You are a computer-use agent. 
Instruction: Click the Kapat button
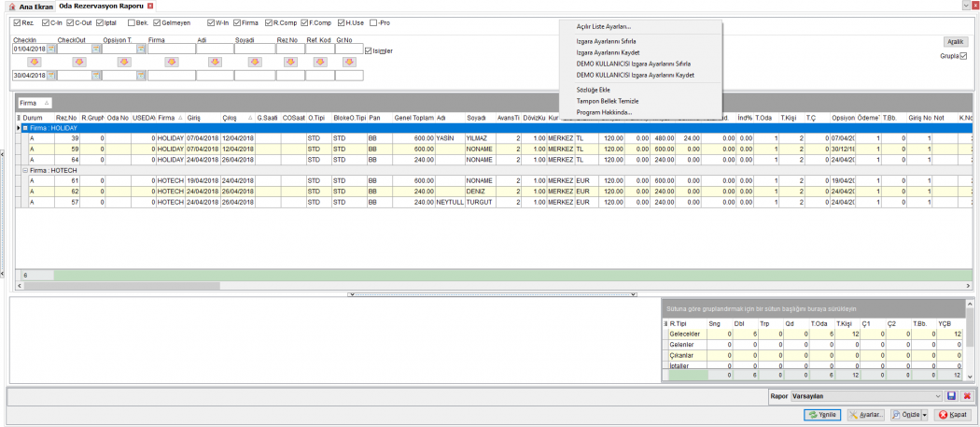[953, 415]
